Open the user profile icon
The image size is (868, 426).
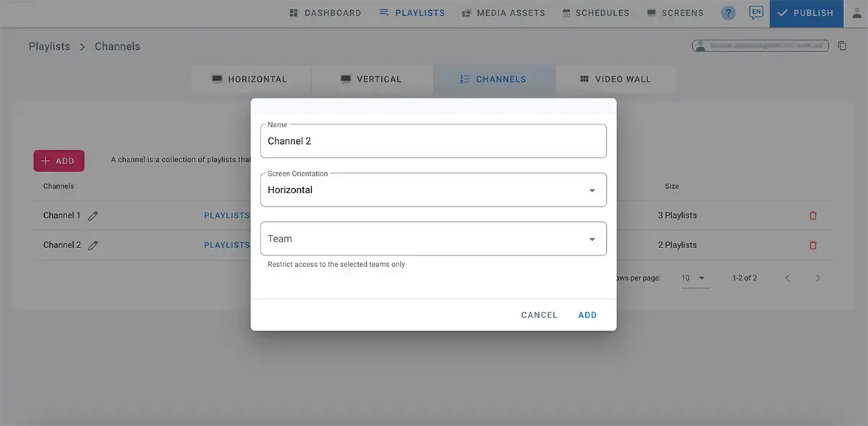(856, 13)
